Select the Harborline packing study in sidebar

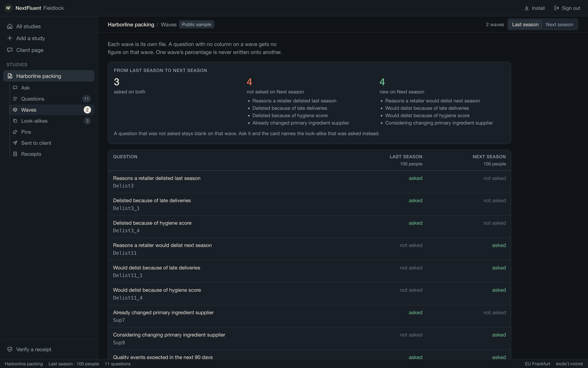pyautogui.click(x=49, y=76)
